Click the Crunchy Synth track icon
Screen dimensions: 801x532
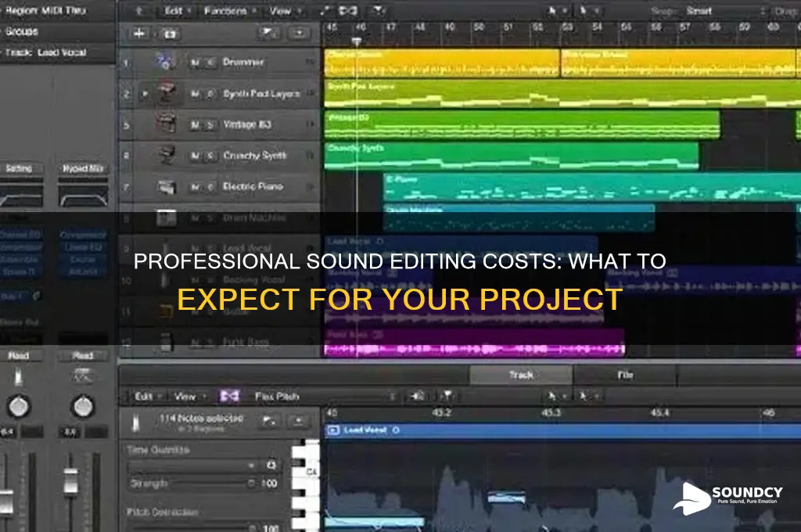click(x=166, y=154)
